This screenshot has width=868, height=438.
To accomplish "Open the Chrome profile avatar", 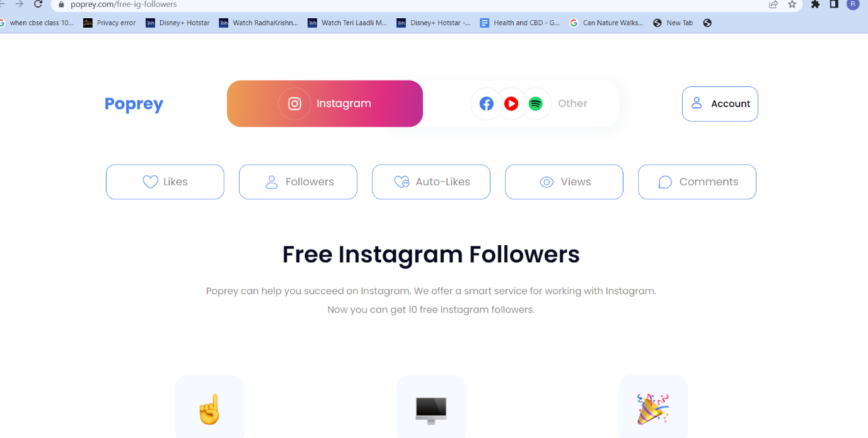I will coord(853,4).
